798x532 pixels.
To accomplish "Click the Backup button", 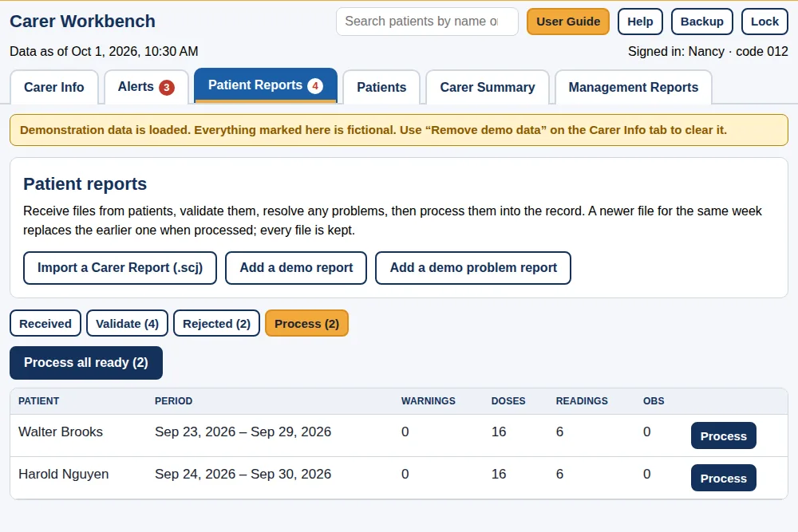I will click(701, 22).
